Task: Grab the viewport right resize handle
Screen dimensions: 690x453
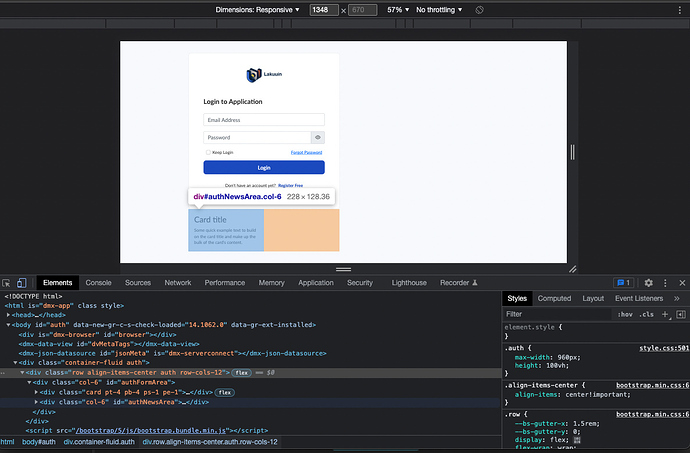Action: 573,152
